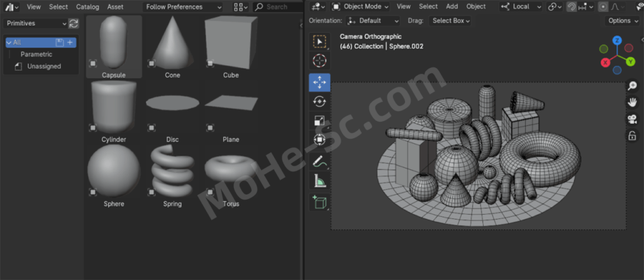The image size is (644, 280).
Task: Toggle snapping magnet button
Action: [x=571, y=7]
